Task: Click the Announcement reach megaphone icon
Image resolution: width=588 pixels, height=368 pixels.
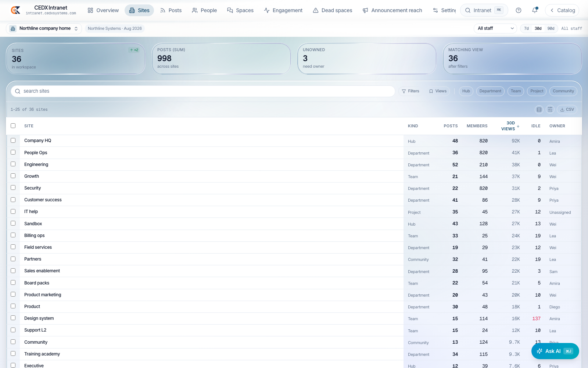Action: [365, 10]
